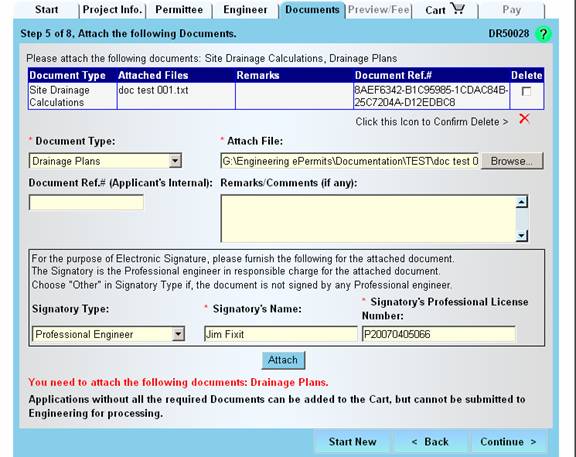Click the Signatory's Name field containing Jim Fixit
576x457 pixels.
pyautogui.click(x=281, y=334)
